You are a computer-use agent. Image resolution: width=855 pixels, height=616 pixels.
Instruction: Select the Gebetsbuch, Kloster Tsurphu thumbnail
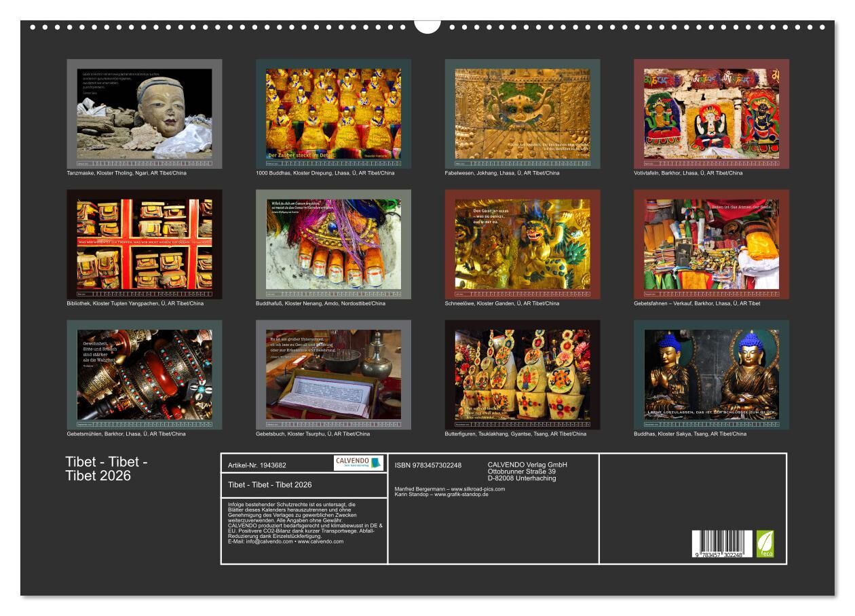333,374
